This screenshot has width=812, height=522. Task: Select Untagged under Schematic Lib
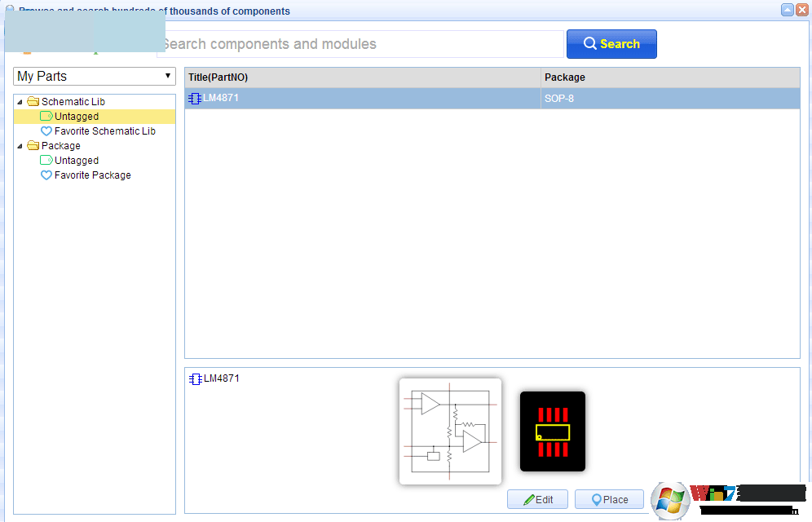(77, 117)
